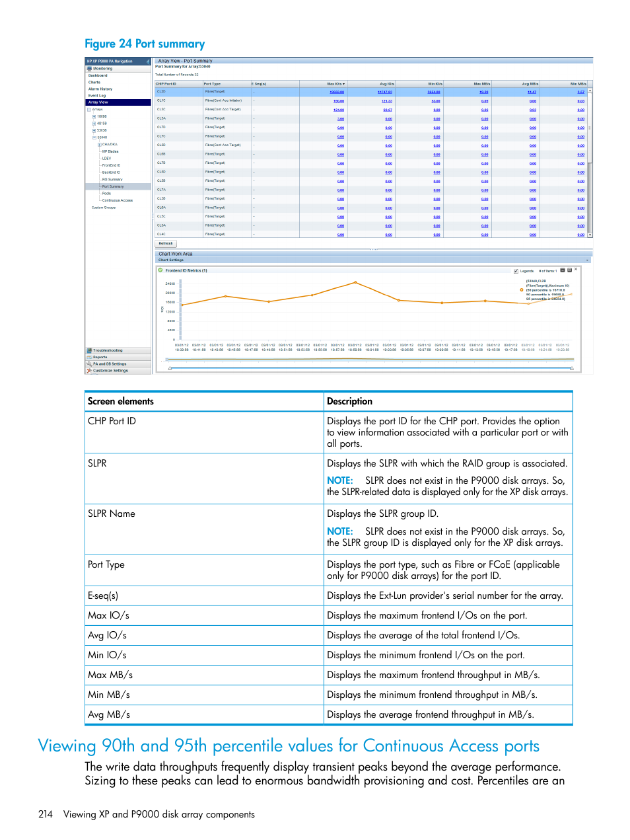This screenshot has width=630, height=840.
Task: Click port table scrollbar up arrow
Action: [x=590, y=91]
